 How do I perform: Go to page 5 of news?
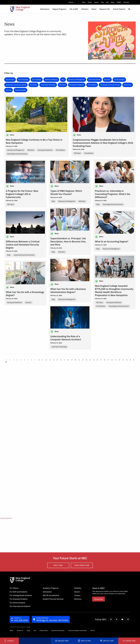point(21,360)
